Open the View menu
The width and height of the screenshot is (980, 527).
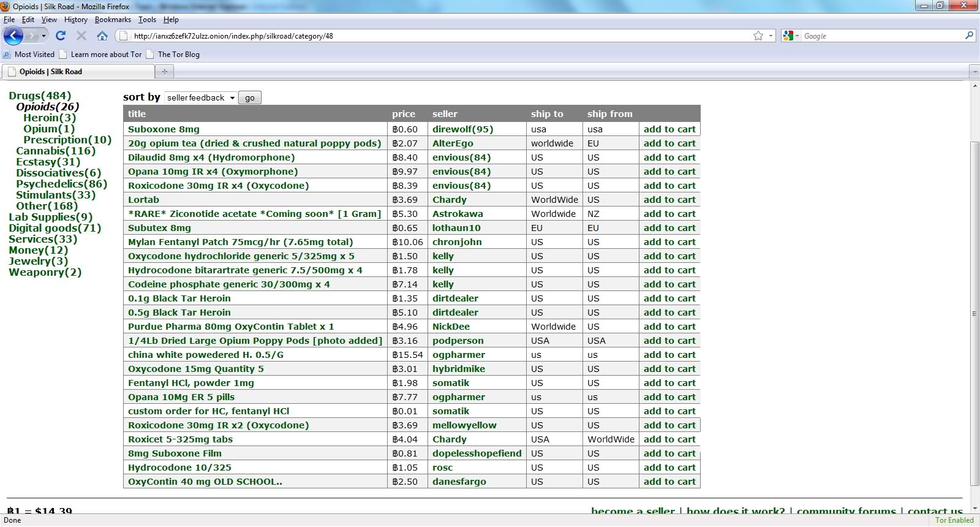pyautogui.click(x=49, y=20)
